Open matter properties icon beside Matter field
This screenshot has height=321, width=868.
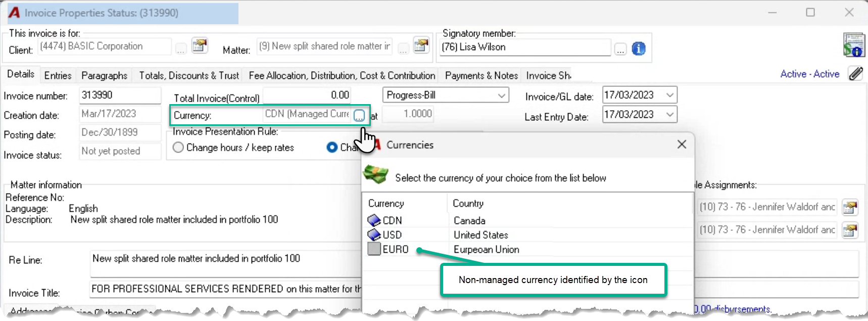(421, 45)
